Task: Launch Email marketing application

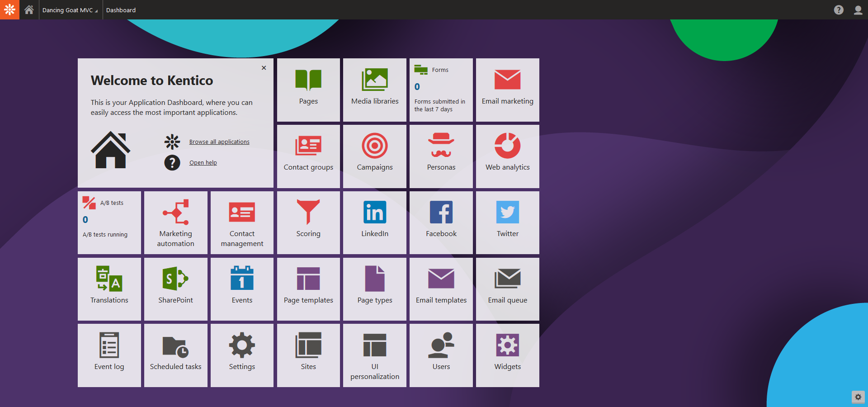Action: tap(508, 90)
